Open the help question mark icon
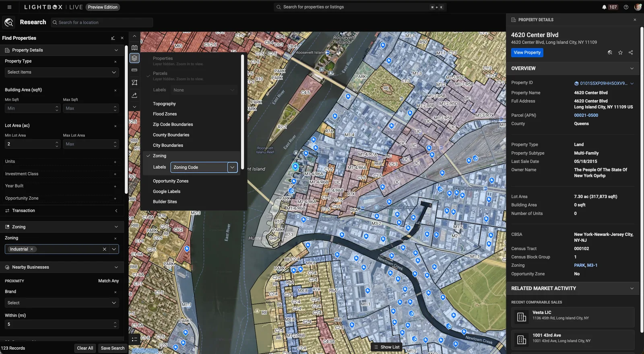The image size is (644, 354). 626,7
